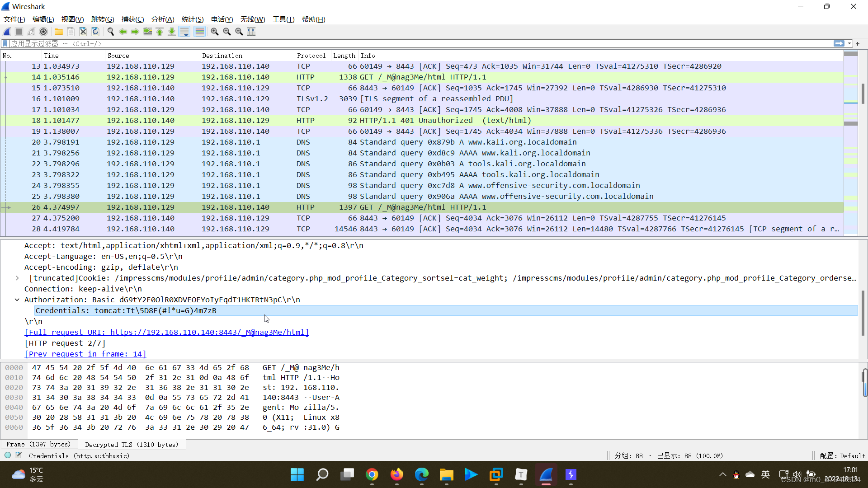Select packet 18 401 Unauthorized row

coord(422,120)
